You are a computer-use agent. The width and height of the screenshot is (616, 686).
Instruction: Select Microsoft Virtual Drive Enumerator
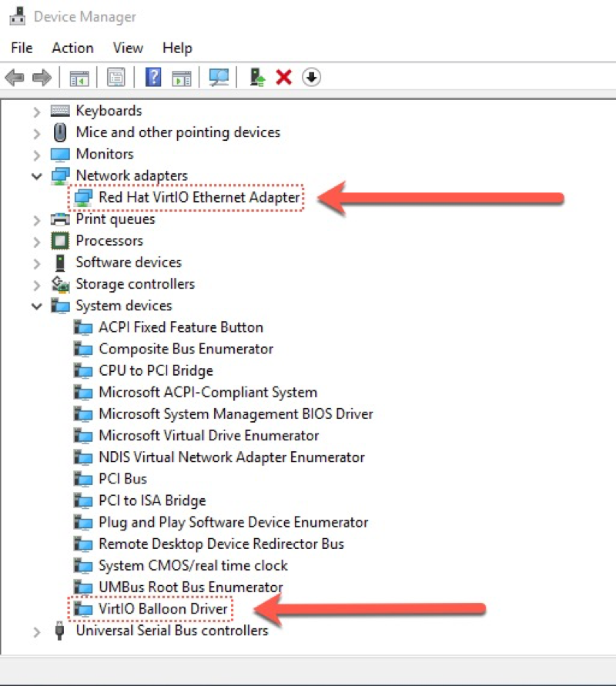(x=209, y=436)
